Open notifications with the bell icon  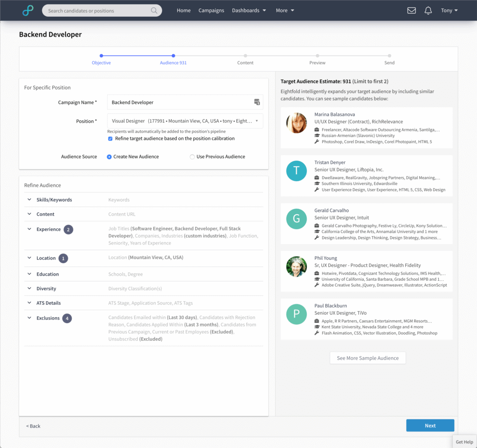(x=428, y=10)
